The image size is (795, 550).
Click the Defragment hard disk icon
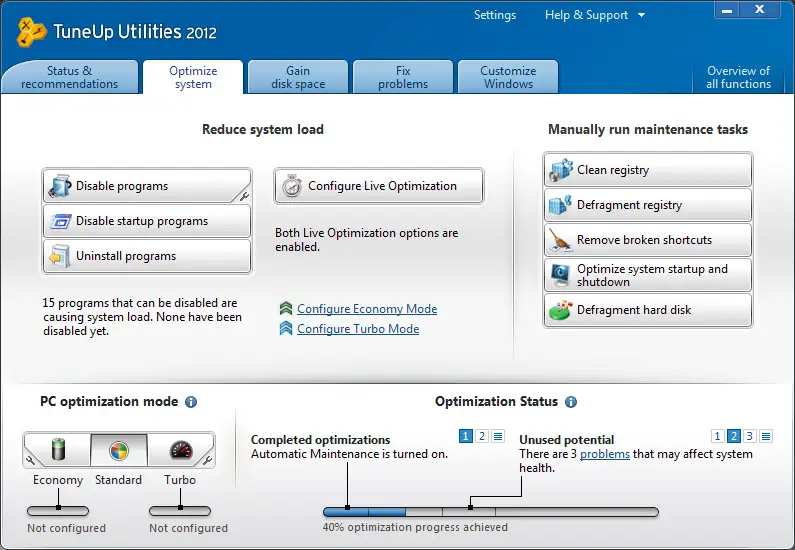click(561, 310)
